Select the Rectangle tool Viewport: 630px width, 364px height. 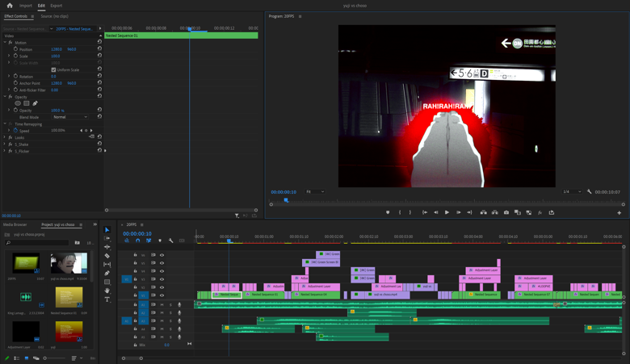coord(107,282)
